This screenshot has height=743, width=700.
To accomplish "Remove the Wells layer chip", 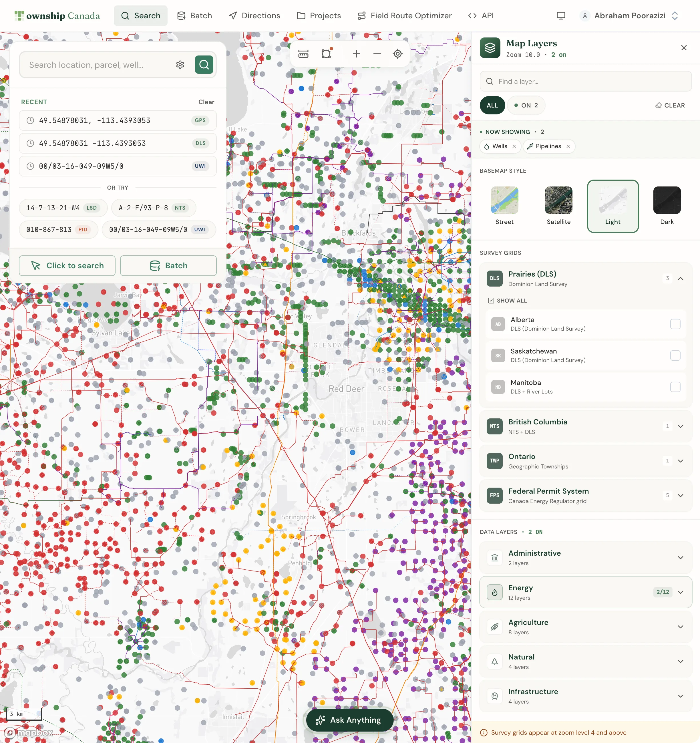I will pos(514,146).
